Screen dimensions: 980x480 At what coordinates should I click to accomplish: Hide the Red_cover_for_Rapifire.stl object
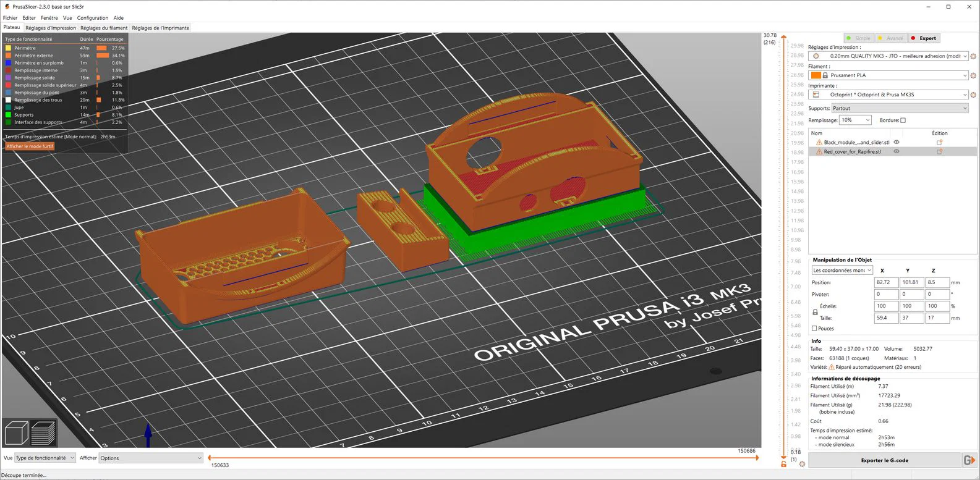pyautogui.click(x=897, y=151)
